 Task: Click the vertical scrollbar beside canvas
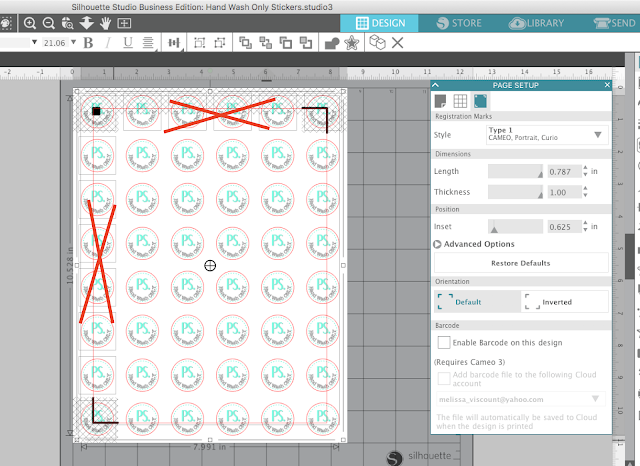629,255
